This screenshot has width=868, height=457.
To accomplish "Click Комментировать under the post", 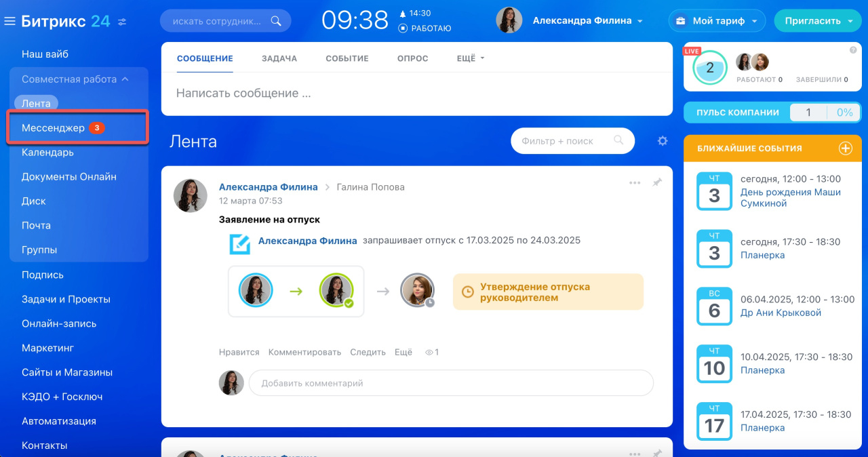I will 304,353.
